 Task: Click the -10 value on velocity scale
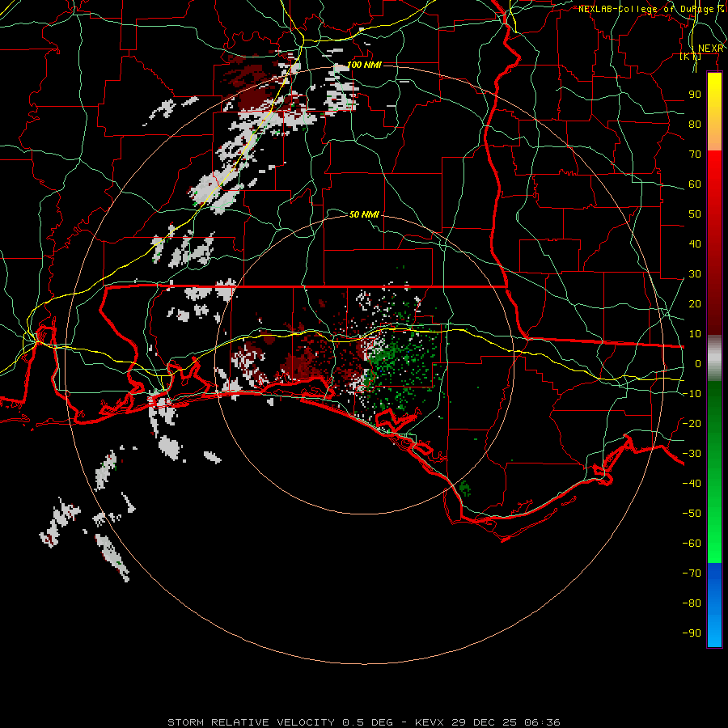click(692, 394)
